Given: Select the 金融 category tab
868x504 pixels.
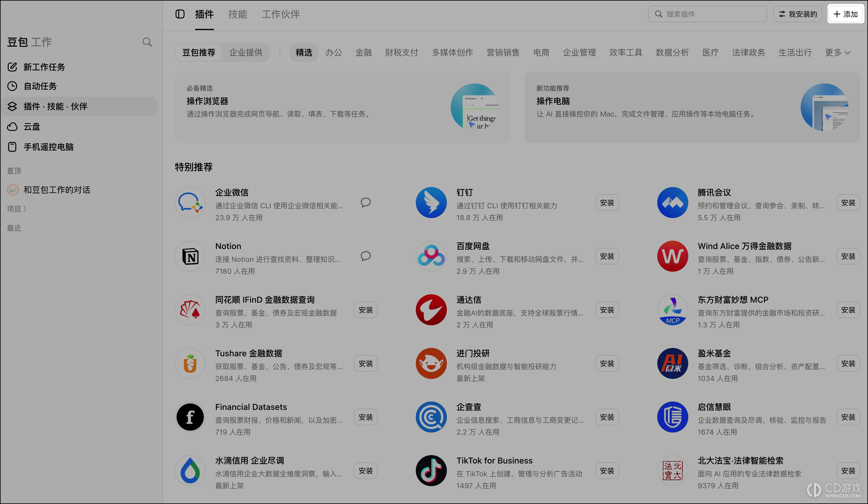Looking at the screenshot, I should pos(363,52).
